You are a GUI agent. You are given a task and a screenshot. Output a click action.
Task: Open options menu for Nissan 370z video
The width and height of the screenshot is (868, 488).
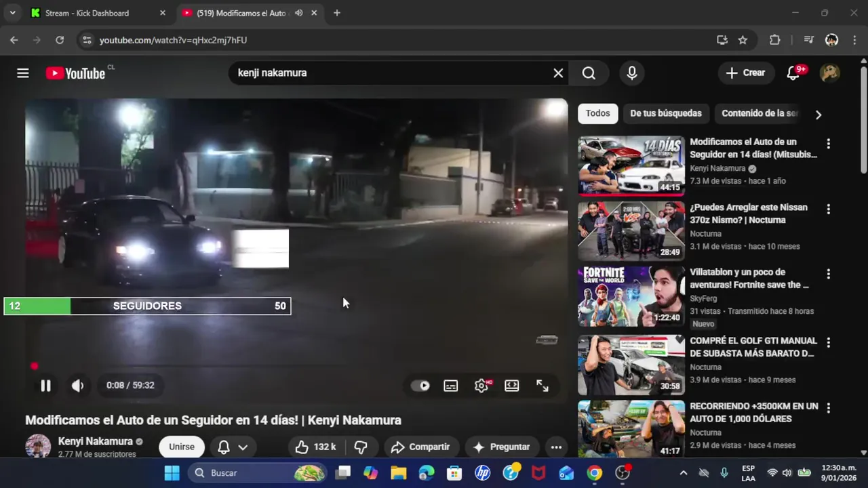coord(828,209)
